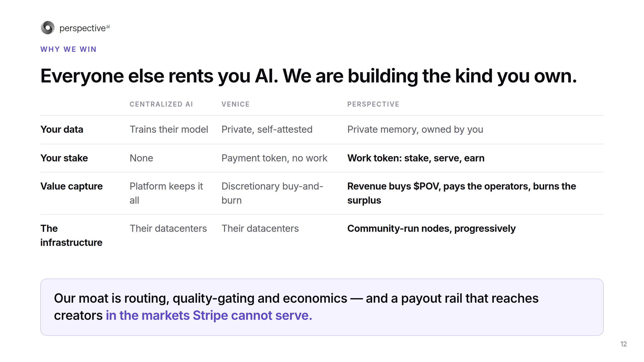644x362 pixels.
Task: Click the main headline about renting AI
Action: pos(309,76)
